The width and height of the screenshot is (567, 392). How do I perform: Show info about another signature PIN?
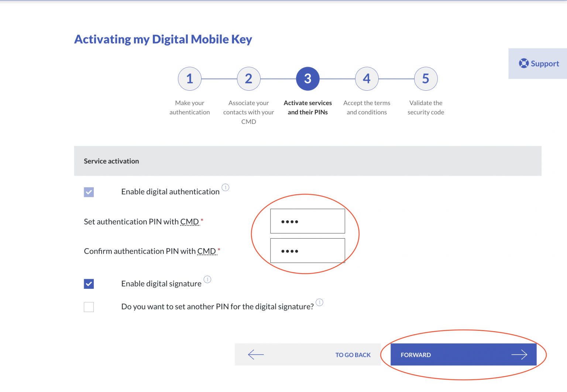point(320,302)
